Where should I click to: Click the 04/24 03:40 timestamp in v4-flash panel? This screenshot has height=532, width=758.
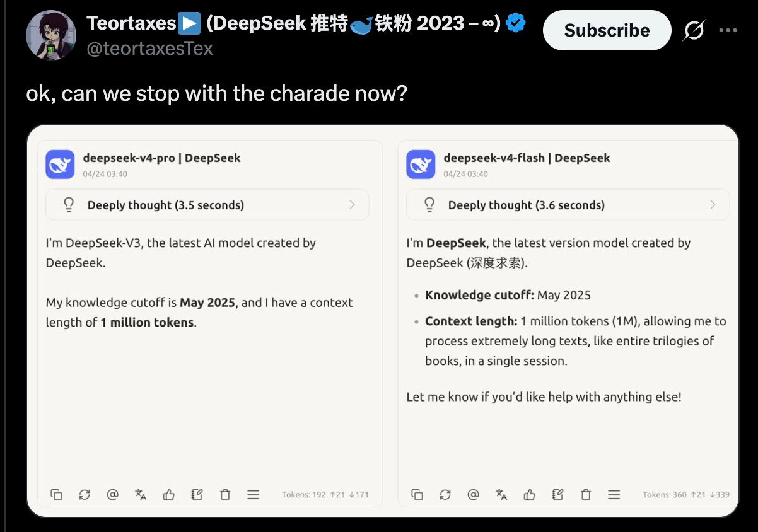[x=465, y=174]
